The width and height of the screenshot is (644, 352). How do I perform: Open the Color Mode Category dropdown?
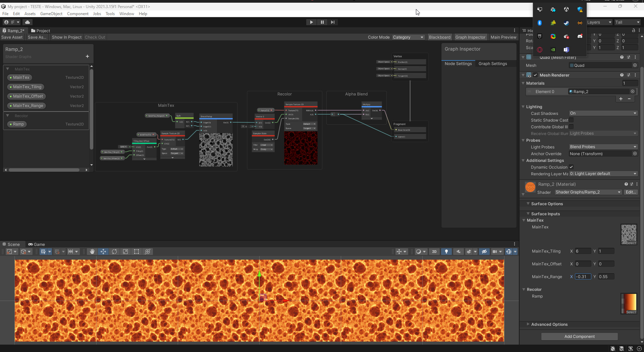[408, 37]
